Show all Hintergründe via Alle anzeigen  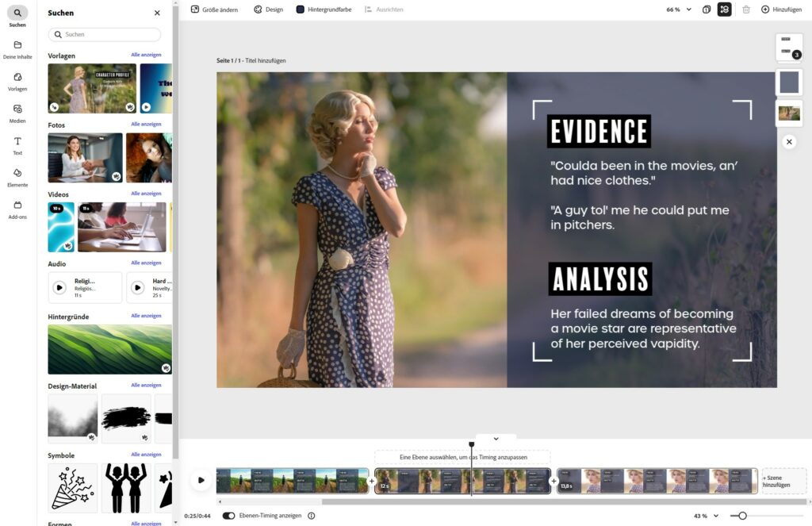(x=146, y=316)
